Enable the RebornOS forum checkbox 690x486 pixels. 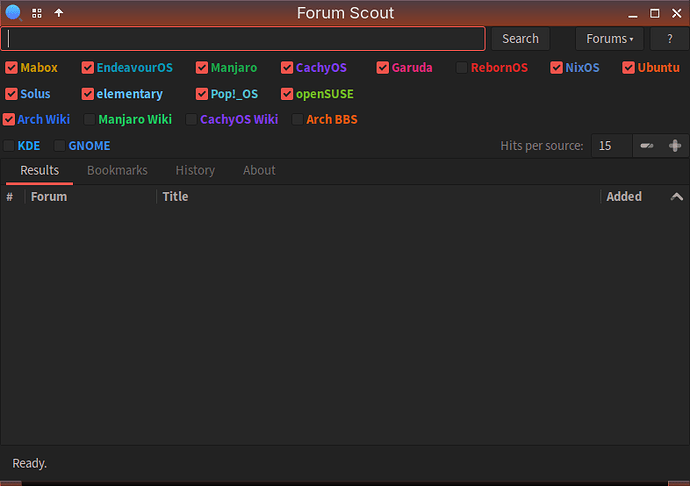pos(462,68)
